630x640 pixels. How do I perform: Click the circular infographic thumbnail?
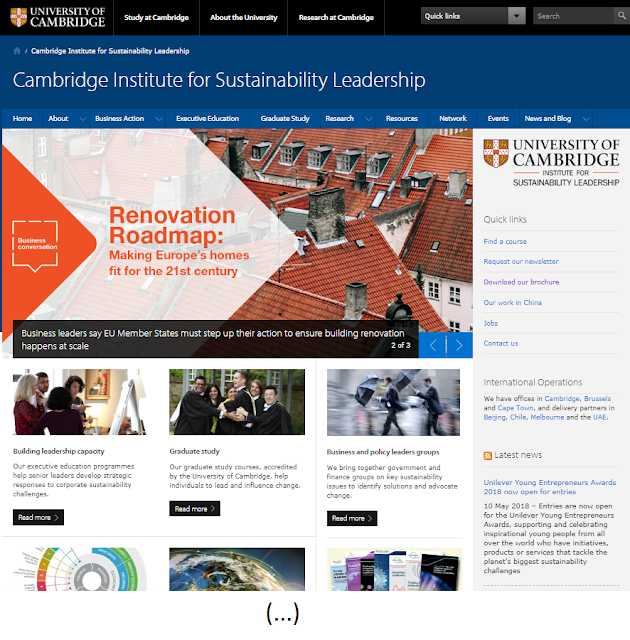[80, 569]
